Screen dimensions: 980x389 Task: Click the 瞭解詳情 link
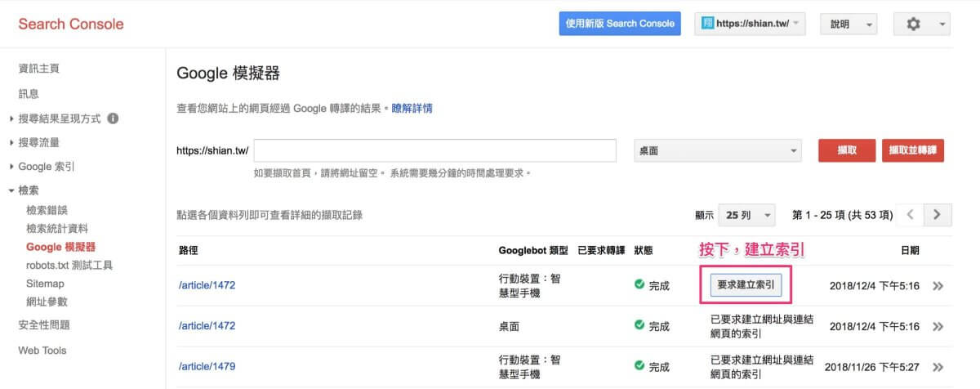point(412,108)
